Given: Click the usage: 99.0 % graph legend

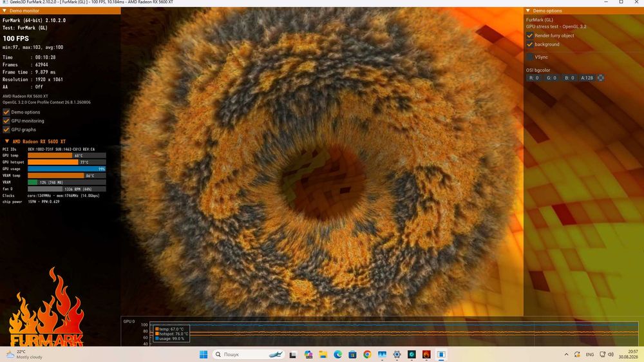Looking at the screenshot, I should click(x=169, y=339).
